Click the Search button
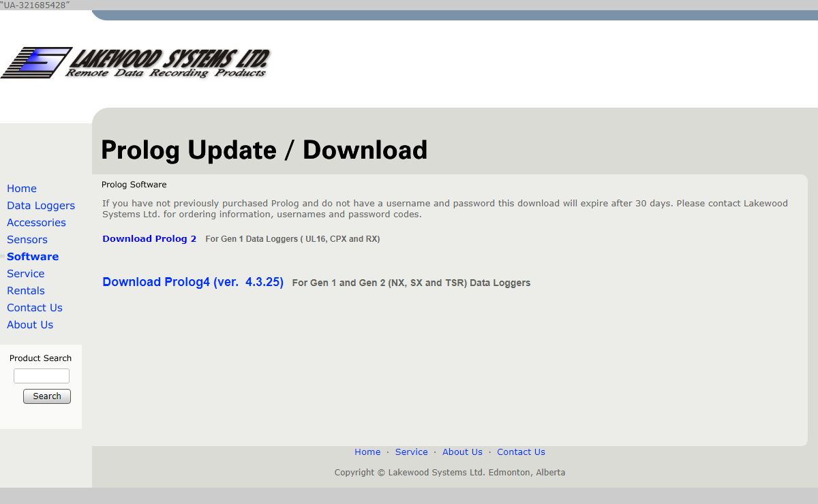818x504 pixels. (x=47, y=396)
